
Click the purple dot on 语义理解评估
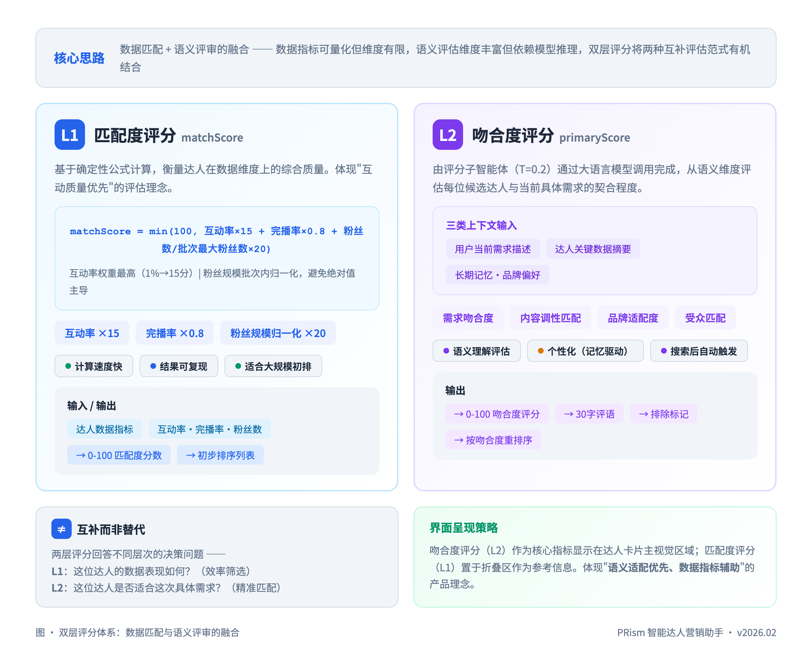click(x=446, y=351)
